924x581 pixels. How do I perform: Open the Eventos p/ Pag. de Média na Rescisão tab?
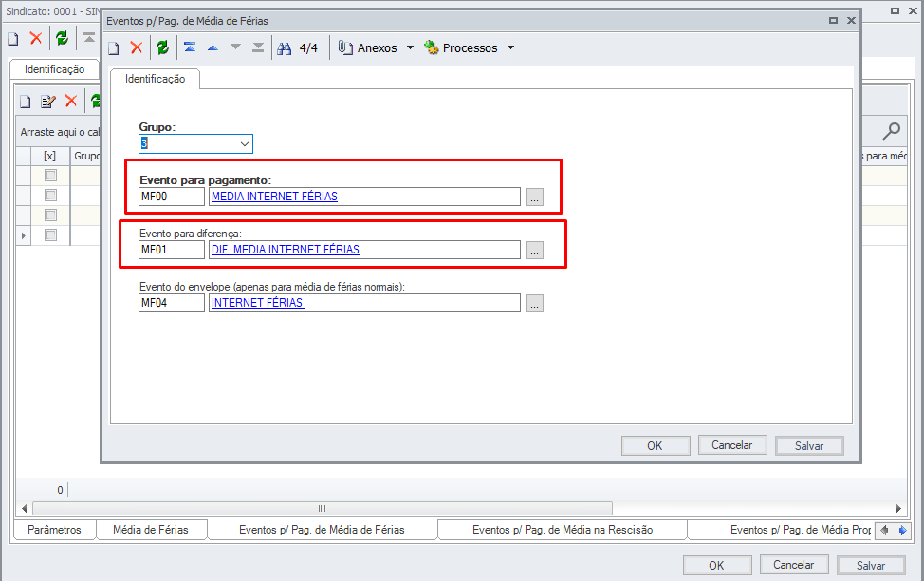point(563,530)
